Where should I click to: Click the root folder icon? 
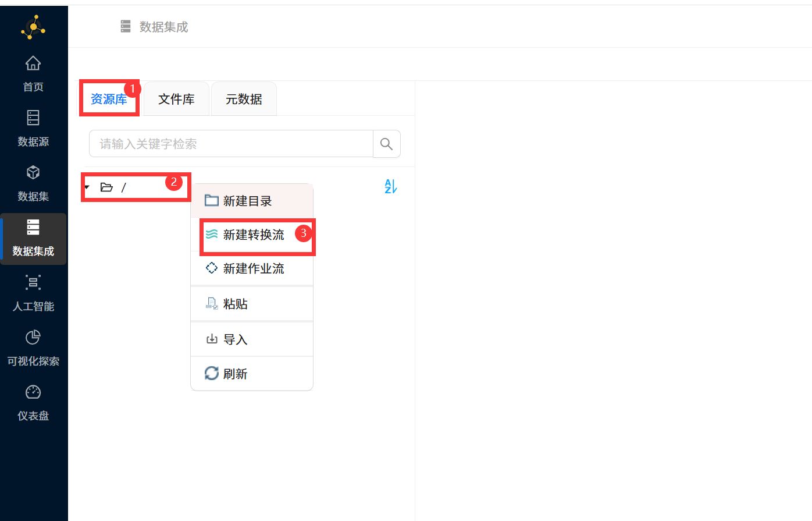click(x=106, y=187)
